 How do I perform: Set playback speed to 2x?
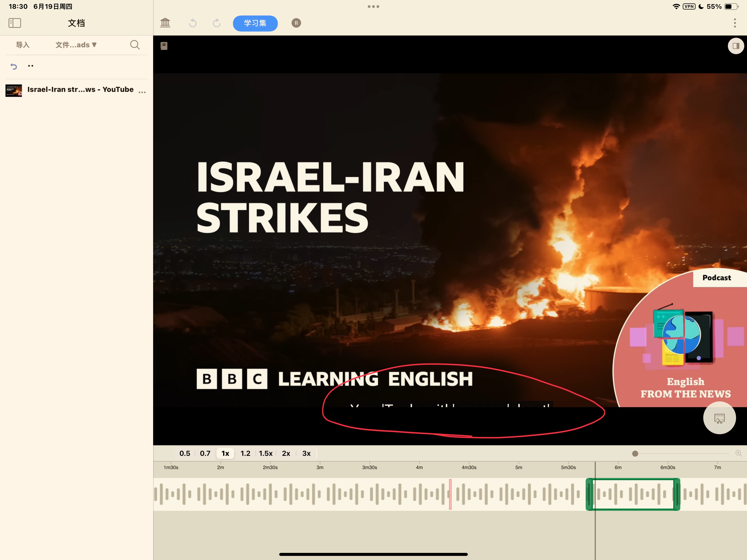click(x=286, y=453)
